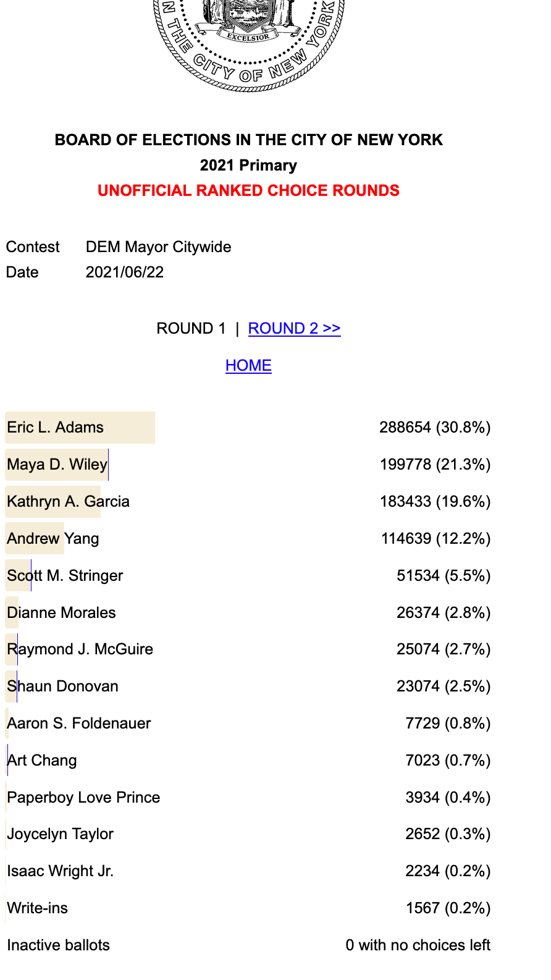Select the Scott M. Stringer entry
Viewport: 551px width, 980px height.
click(248, 575)
